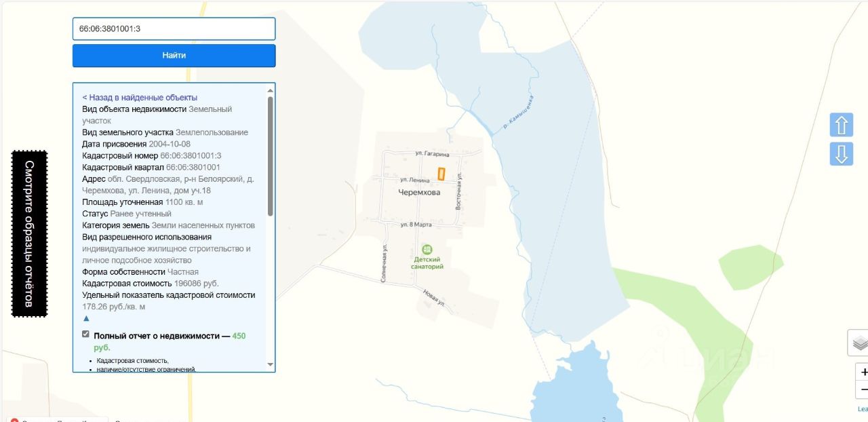Click the red icon in the bottom-left map corner

[x=14, y=420]
